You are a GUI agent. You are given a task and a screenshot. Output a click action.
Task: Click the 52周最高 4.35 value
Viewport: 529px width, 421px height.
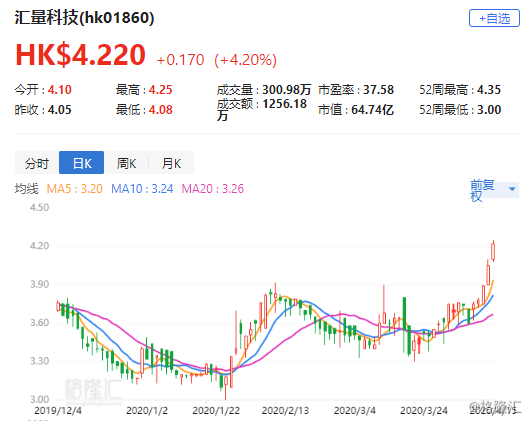[489, 90]
